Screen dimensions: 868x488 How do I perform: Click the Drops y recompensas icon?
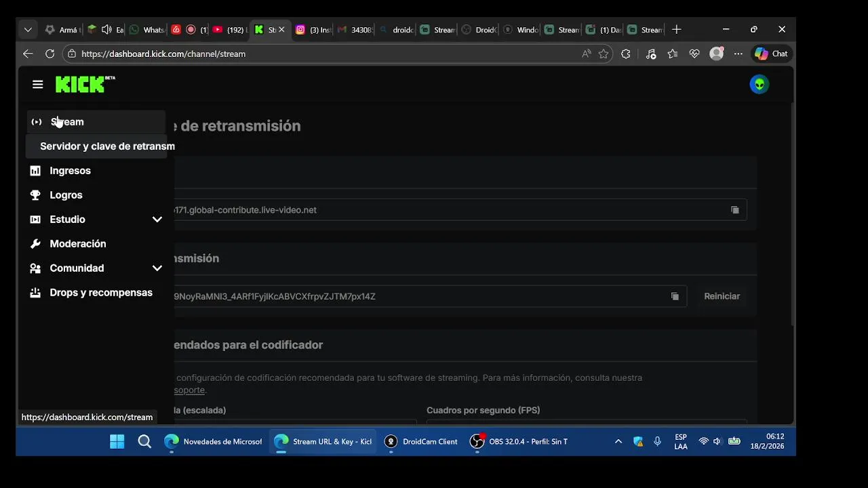(35, 293)
